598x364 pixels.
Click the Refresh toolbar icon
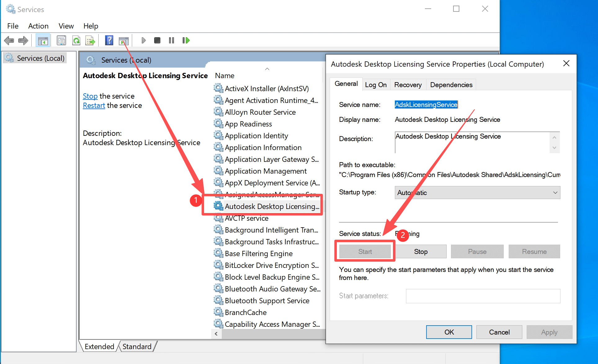click(76, 40)
